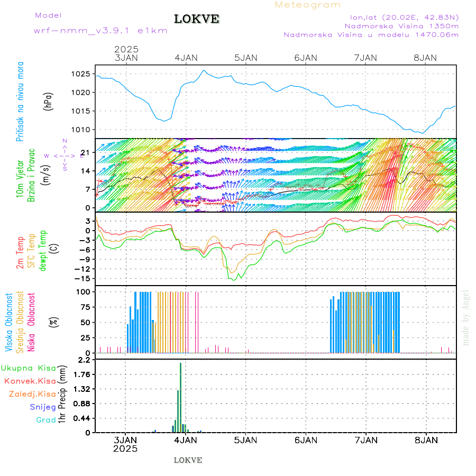Image resolution: width=476 pixels, height=476 pixels.
Task: Click the red '2m Temp' legend label
Action: click(x=20, y=253)
